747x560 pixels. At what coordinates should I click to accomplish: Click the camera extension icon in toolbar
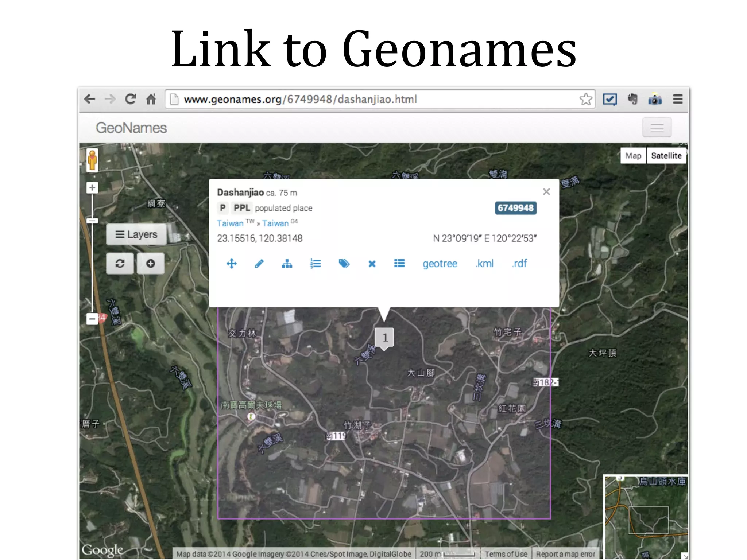click(x=655, y=99)
